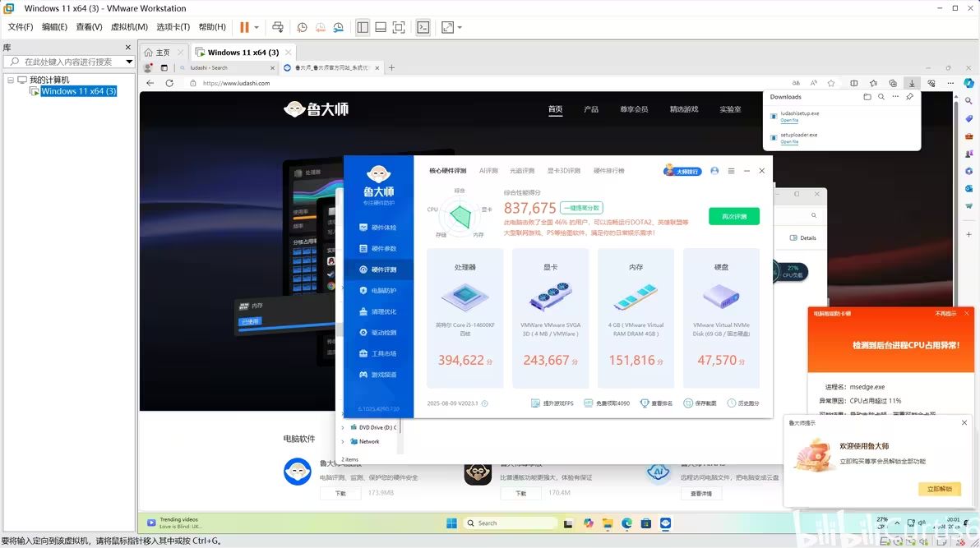Select Windows 11 x64 (3) in library tree

(79, 91)
